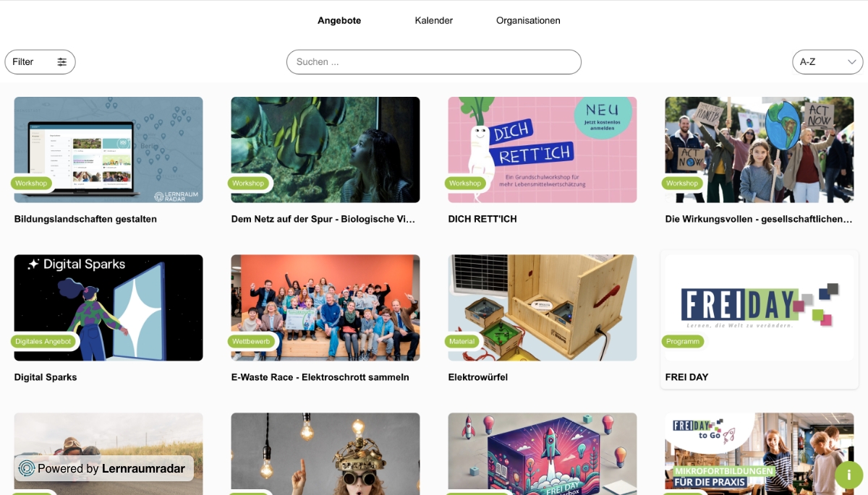Viewport: 868px width, 495px height.
Task: Focus the Suchen search field
Action: (434, 62)
